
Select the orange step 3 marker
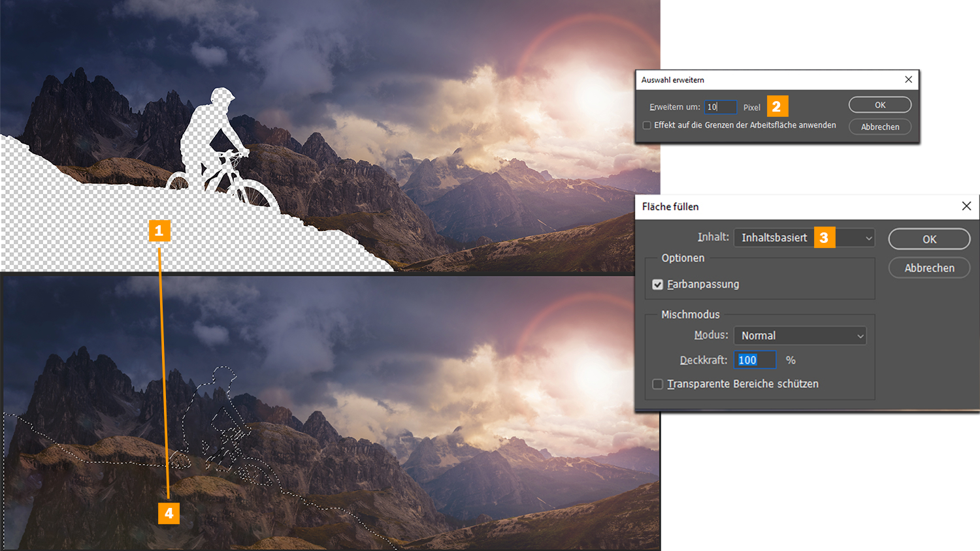click(824, 238)
